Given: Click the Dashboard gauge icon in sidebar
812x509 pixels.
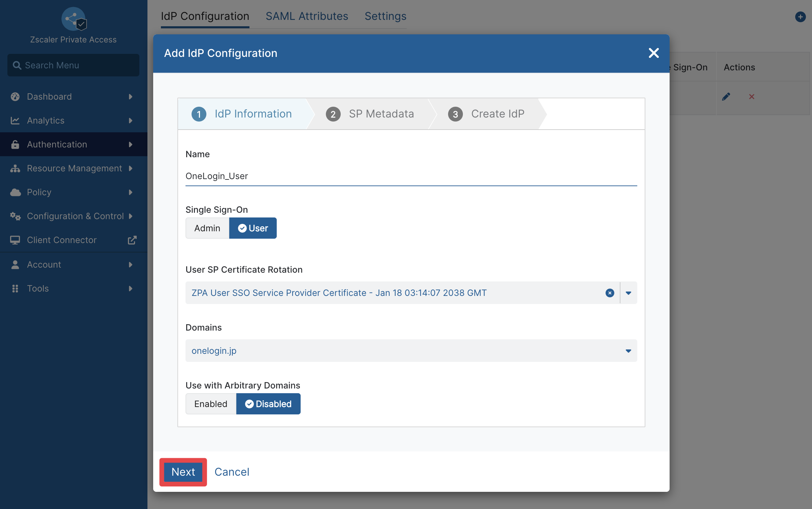Looking at the screenshot, I should tap(15, 97).
